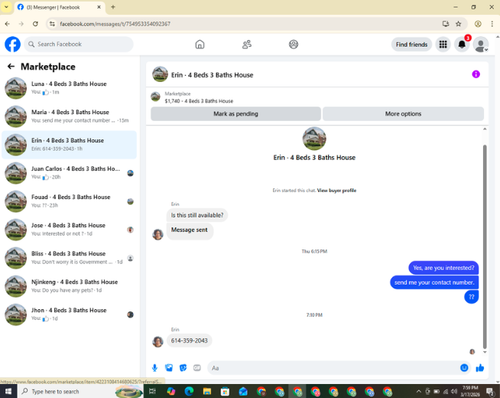Open the attach photo icon in composer
The height and width of the screenshot is (398, 500).
click(169, 368)
